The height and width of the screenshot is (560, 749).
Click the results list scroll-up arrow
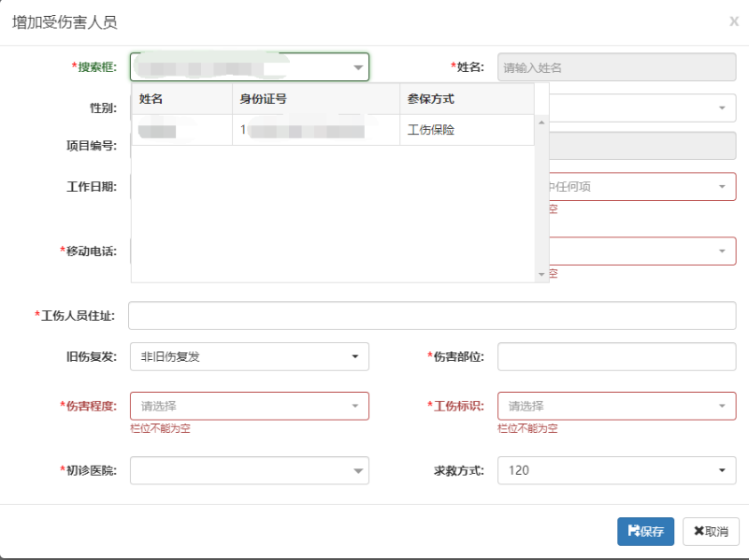click(x=540, y=122)
